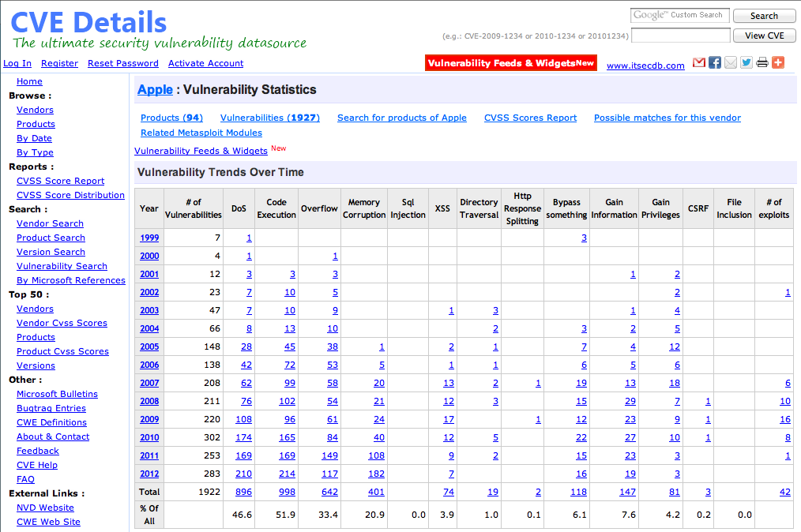
Task: Go to Home in the sidebar
Action: 30,81
